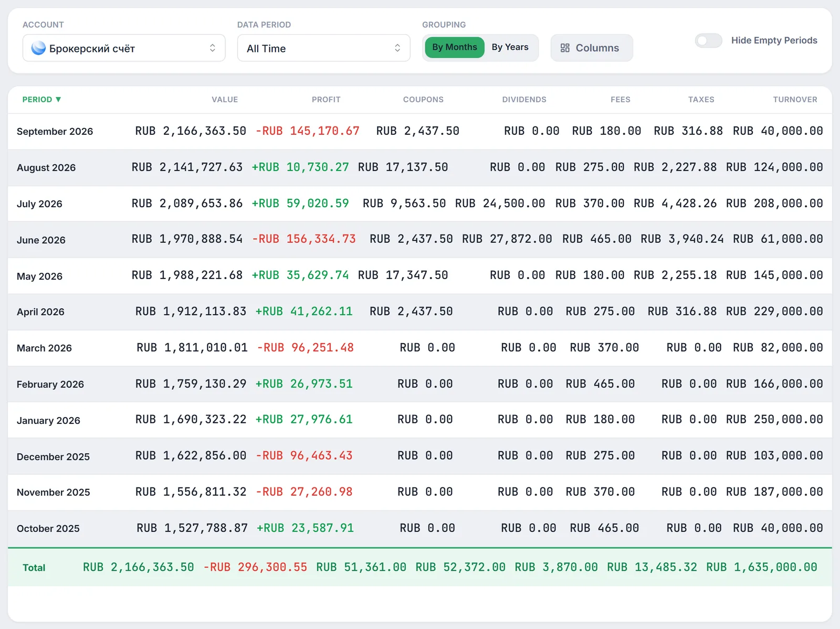Click July taxes RUB 4,428.26
The image size is (840, 629).
tap(675, 203)
